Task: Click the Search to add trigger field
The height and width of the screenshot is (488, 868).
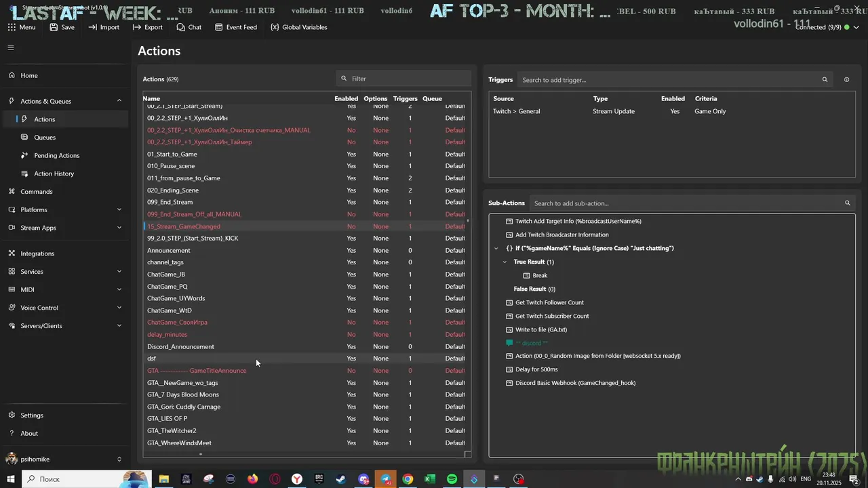Action: tap(675, 80)
